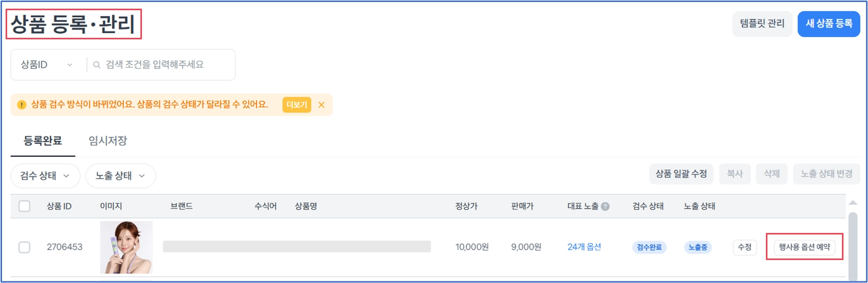This screenshot has height=283, width=868.
Task: Expand the 노출 상태 filter dropdown
Action: tap(120, 176)
